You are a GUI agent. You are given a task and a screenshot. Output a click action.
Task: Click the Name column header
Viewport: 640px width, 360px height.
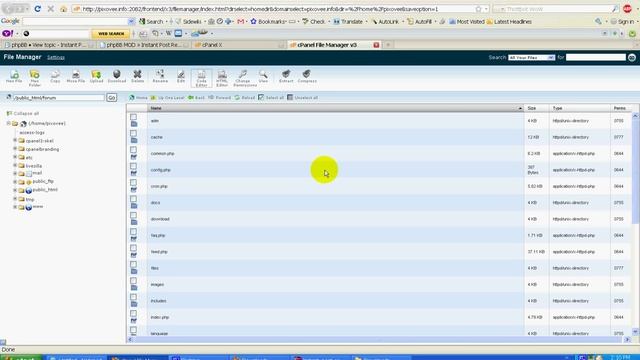(x=336, y=108)
